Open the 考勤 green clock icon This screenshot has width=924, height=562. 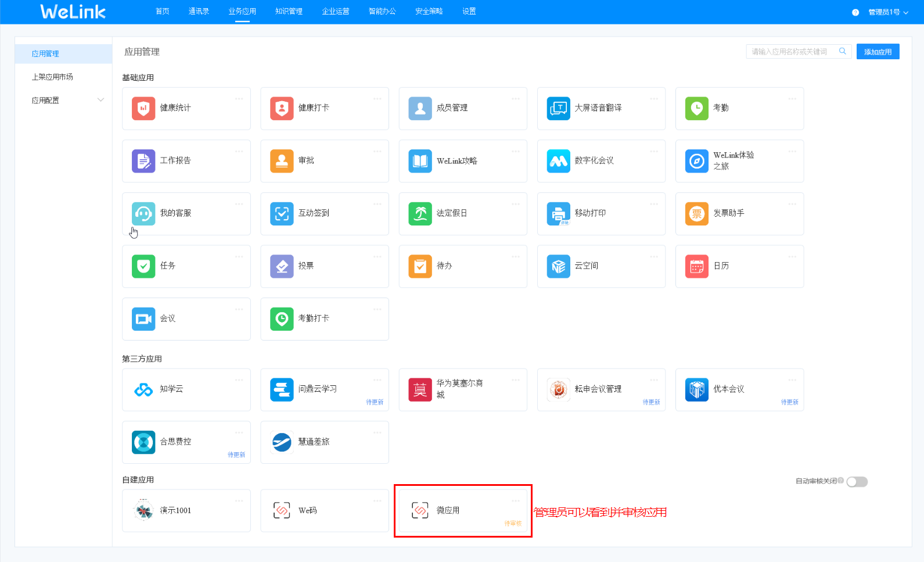click(x=697, y=109)
